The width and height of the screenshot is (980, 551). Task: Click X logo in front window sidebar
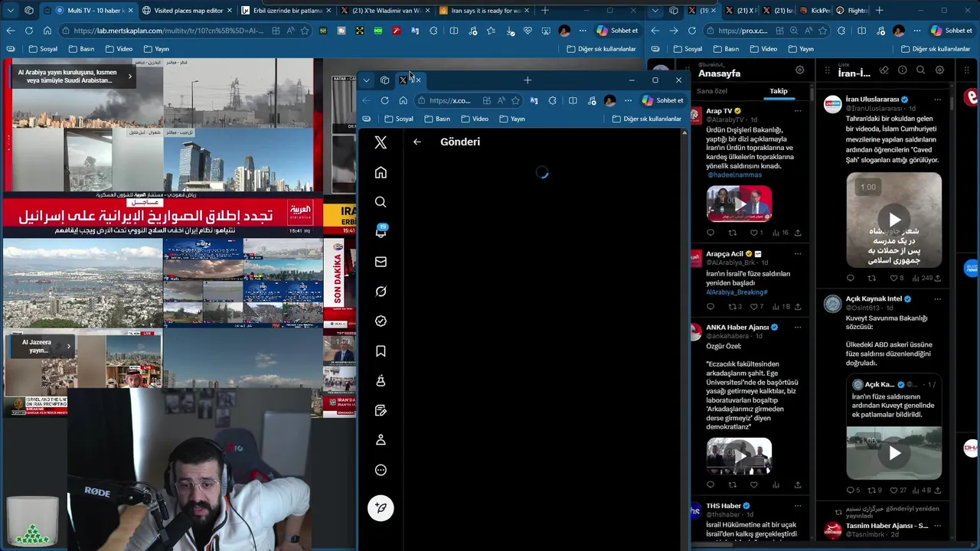[x=381, y=142]
